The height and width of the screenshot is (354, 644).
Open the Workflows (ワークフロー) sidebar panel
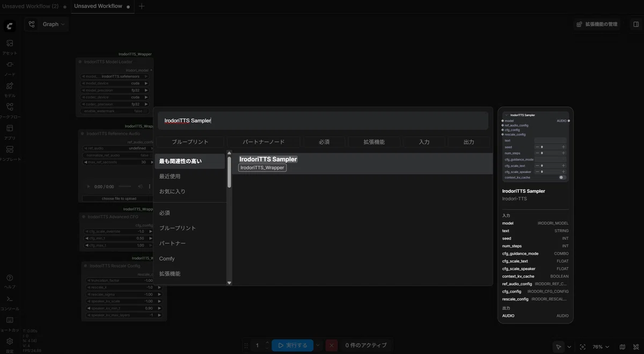pyautogui.click(x=10, y=110)
